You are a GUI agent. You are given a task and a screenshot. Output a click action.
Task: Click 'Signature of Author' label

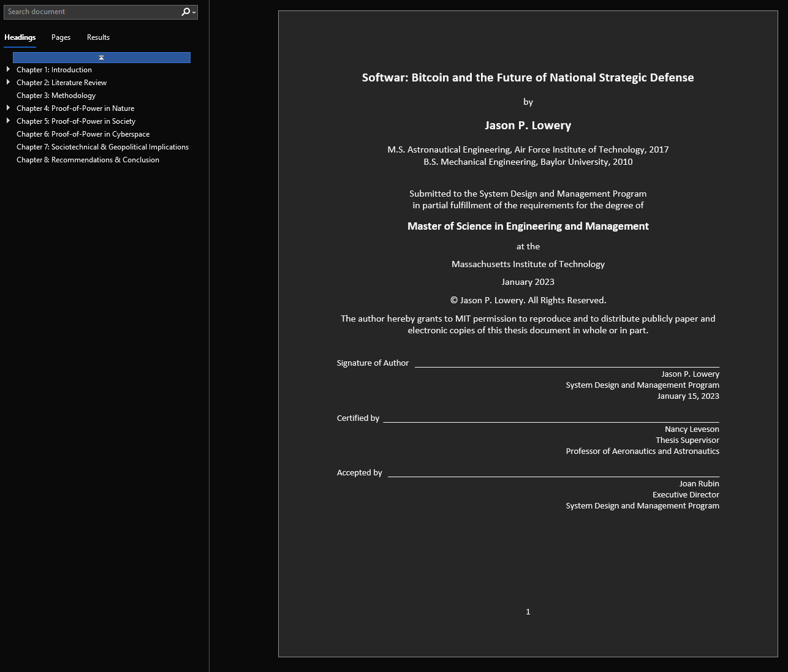(373, 363)
